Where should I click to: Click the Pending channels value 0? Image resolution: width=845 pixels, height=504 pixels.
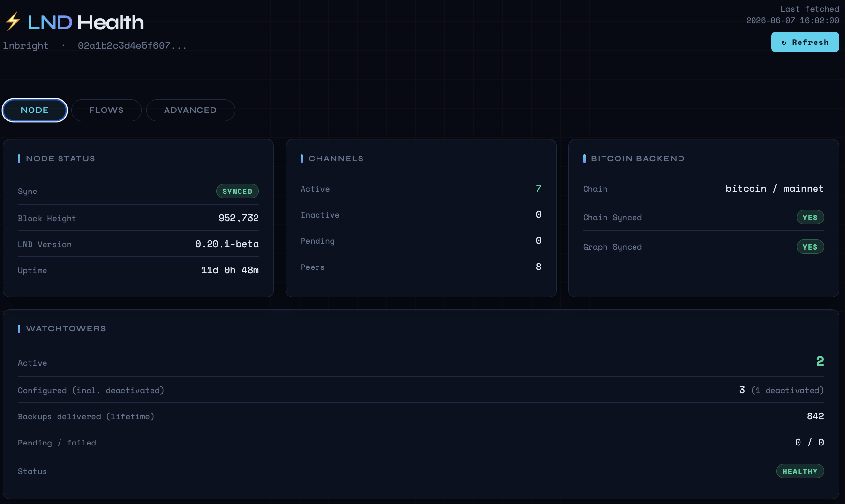pos(538,240)
